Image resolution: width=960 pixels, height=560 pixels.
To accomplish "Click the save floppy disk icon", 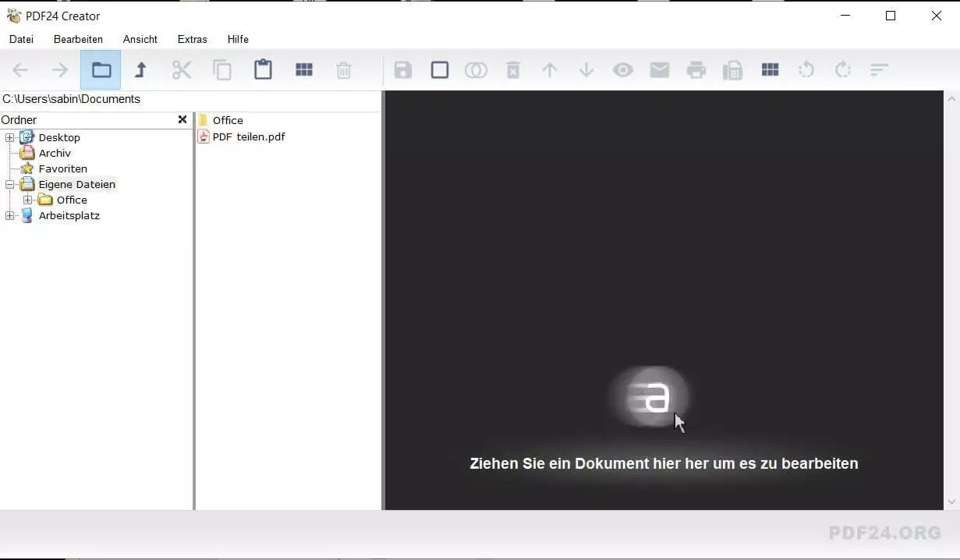I will pos(402,70).
